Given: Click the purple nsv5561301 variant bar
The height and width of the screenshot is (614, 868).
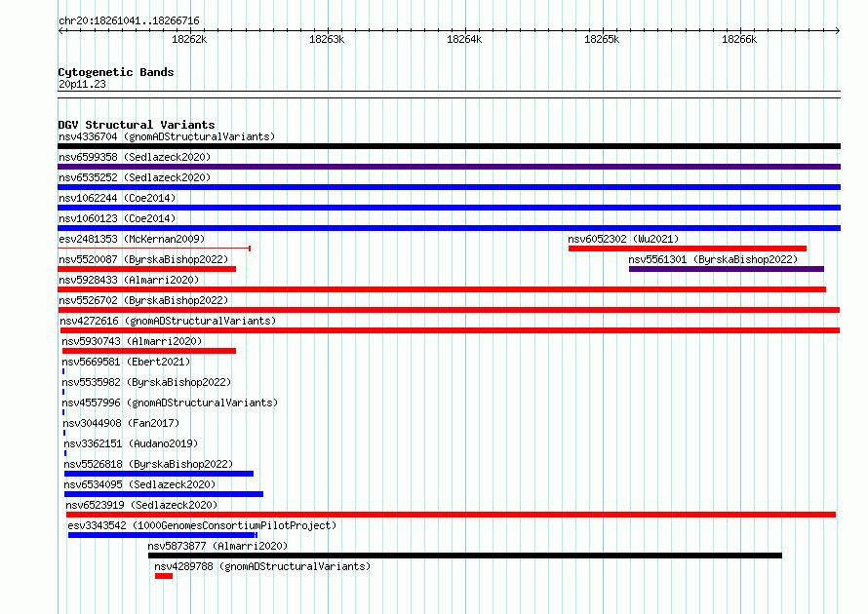Looking at the screenshot, I should (727, 269).
